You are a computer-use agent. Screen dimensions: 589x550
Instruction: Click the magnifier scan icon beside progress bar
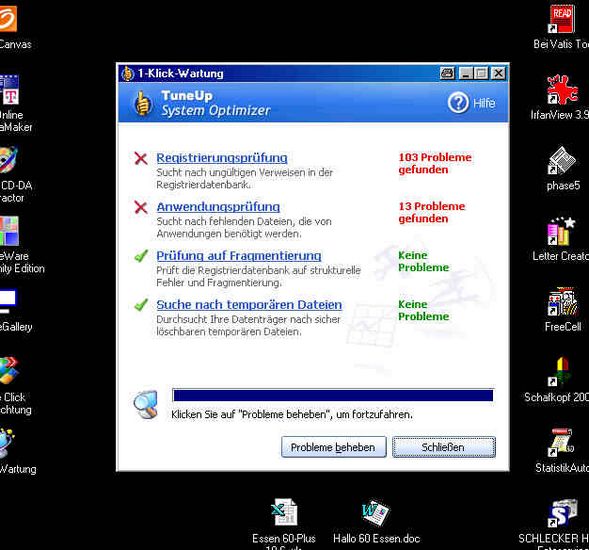146,405
